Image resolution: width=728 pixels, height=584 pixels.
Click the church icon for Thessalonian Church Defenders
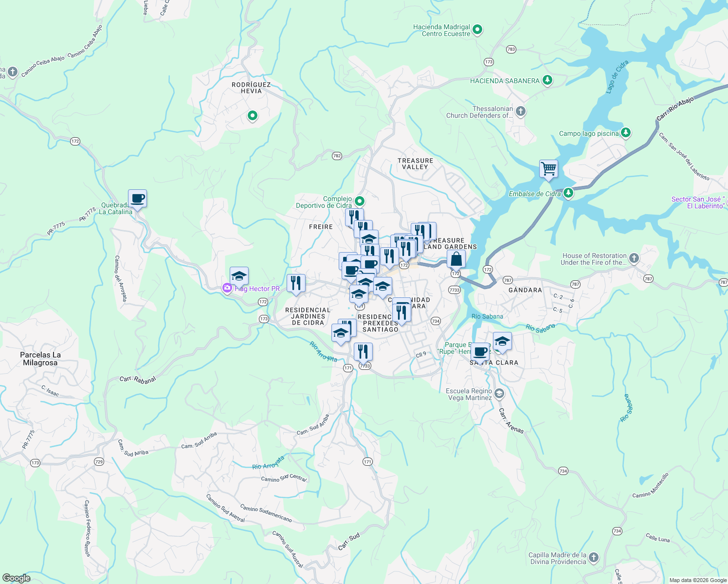click(520, 111)
